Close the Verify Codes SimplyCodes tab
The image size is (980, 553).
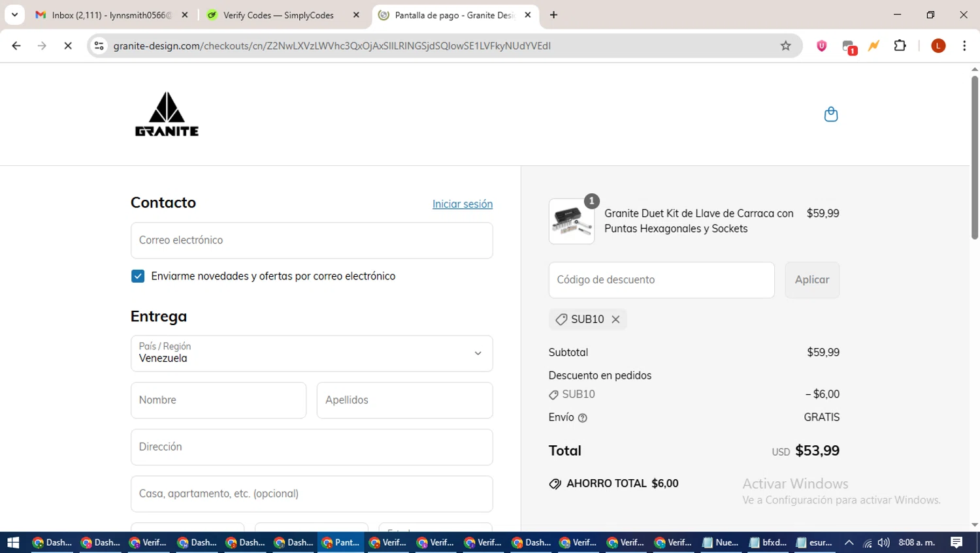point(356,15)
